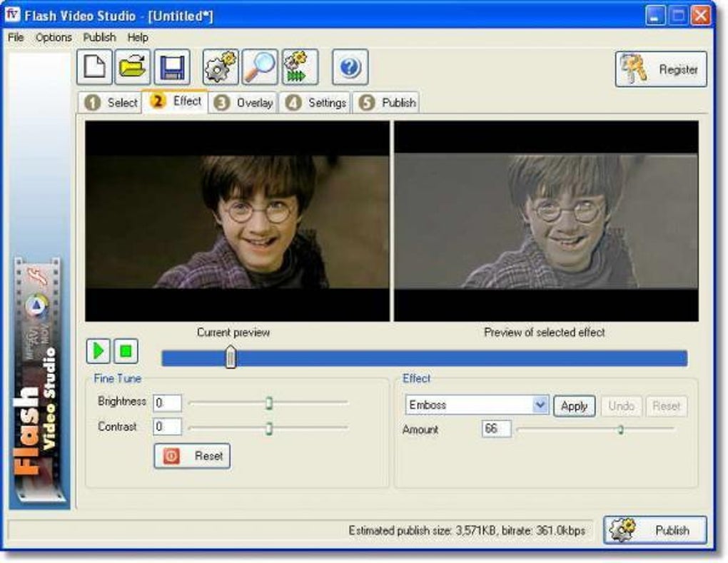
Task: Minimize the Flash Video Studio window
Action: coord(654,16)
